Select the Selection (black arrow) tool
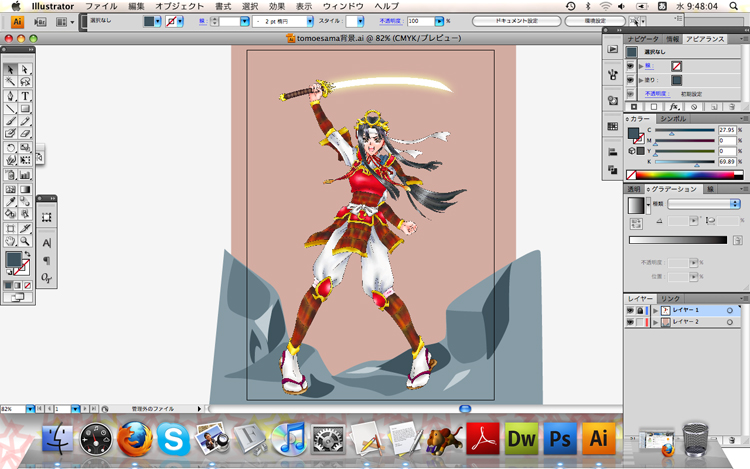 (11, 70)
